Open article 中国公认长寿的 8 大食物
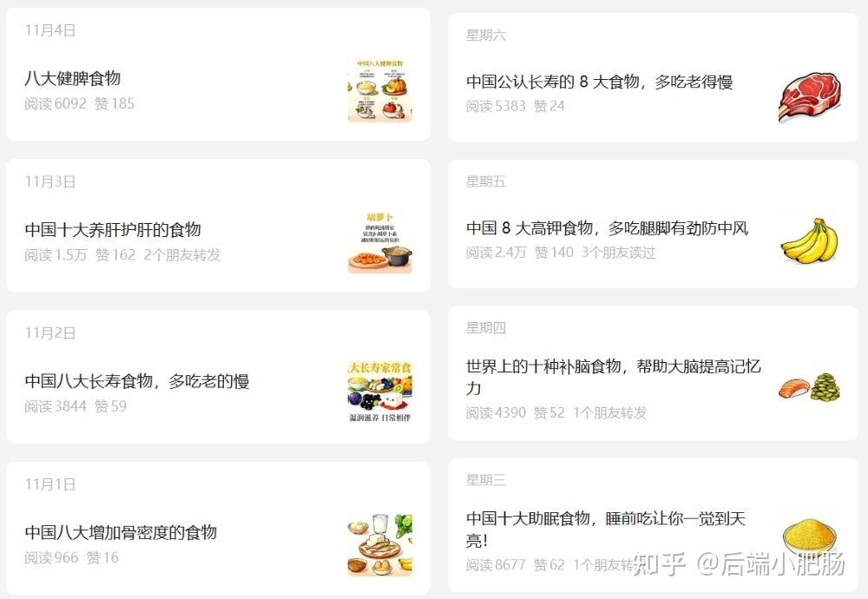 600,82
